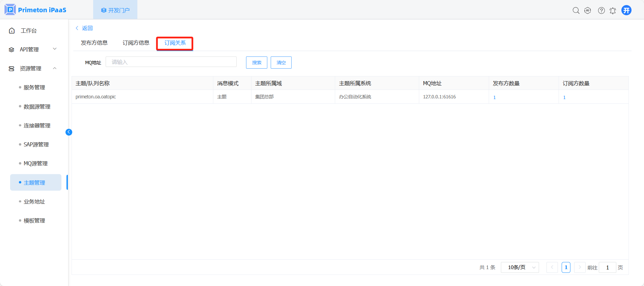Open the notifications bell
Image resolution: width=644 pixels, height=286 pixels.
pyautogui.click(x=613, y=10)
